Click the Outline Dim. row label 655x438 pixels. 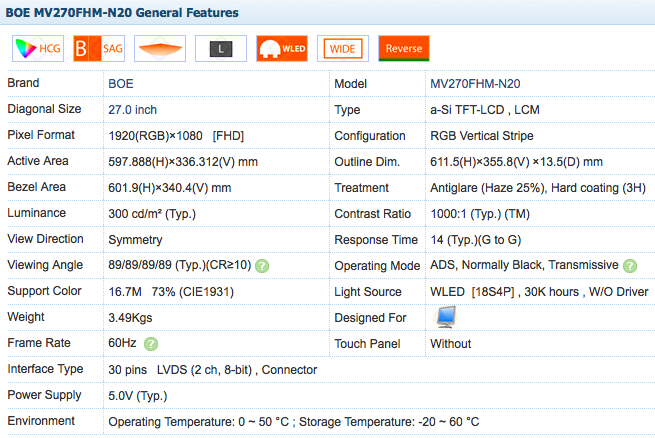coord(367,162)
